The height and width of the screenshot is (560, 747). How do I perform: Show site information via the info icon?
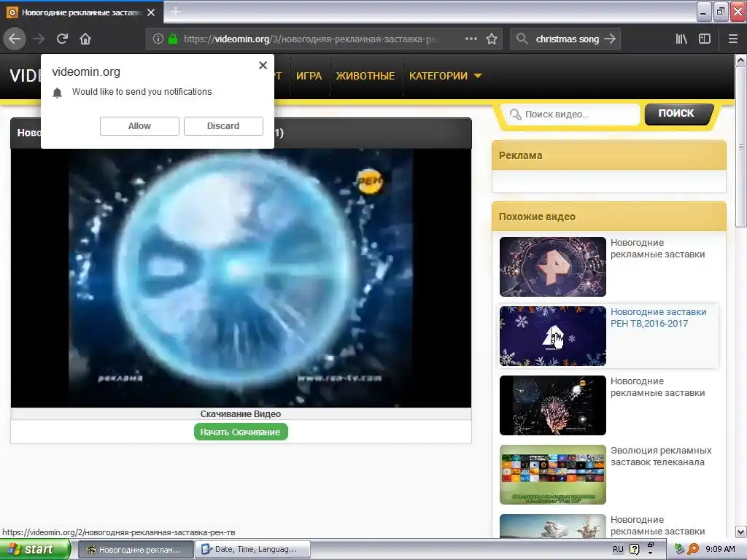click(x=158, y=39)
